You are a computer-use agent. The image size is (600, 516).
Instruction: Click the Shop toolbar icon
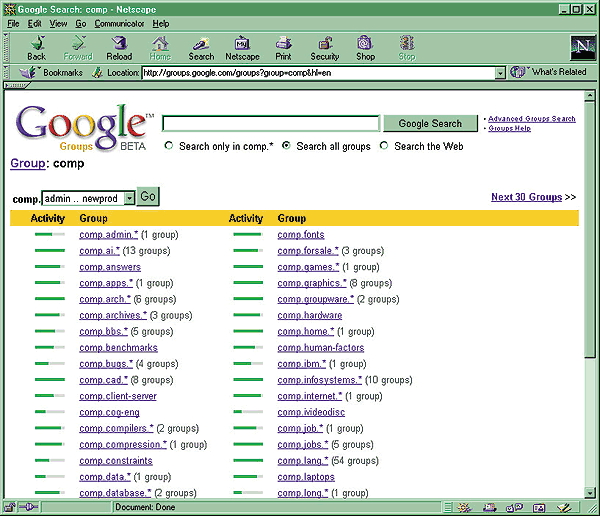365,48
